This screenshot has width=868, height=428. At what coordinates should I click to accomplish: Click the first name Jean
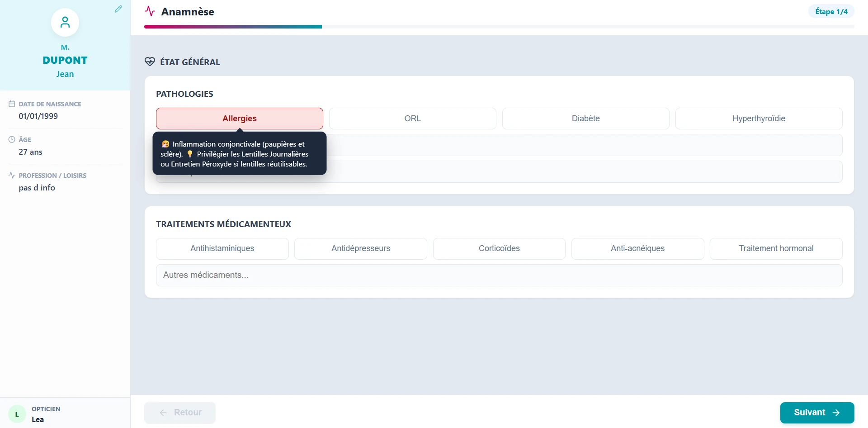(65, 74)
